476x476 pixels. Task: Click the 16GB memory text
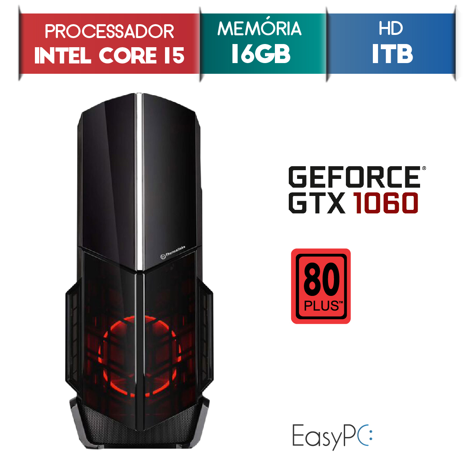point(261,54)
